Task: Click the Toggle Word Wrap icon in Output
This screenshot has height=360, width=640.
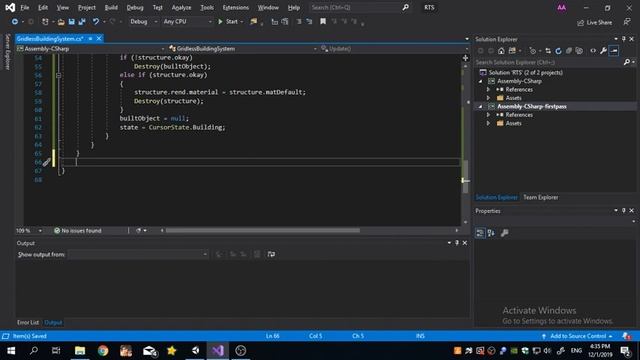Action: point(271,254)
